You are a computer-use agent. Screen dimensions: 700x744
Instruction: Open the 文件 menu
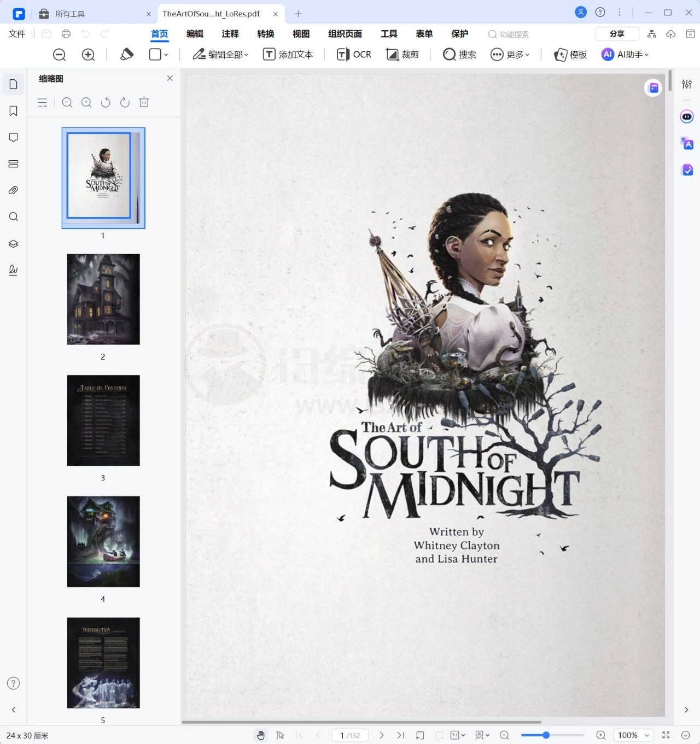click(17, 34)
